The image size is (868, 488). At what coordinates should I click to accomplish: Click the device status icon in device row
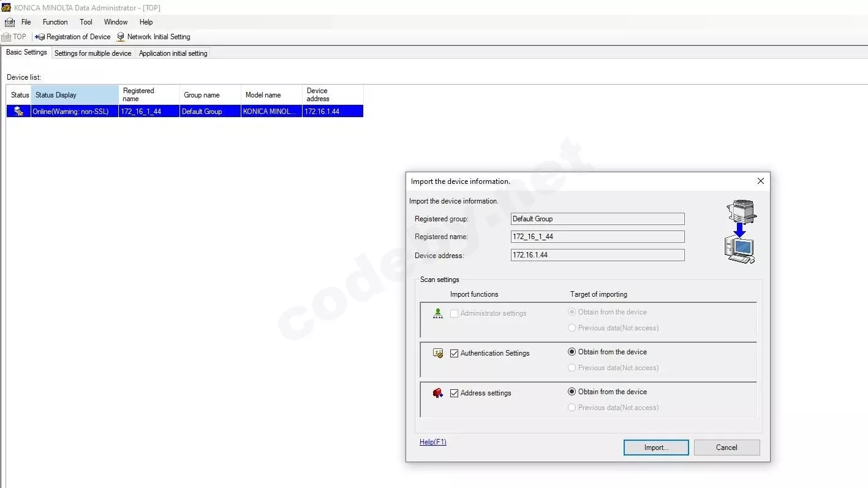(19, 111)
